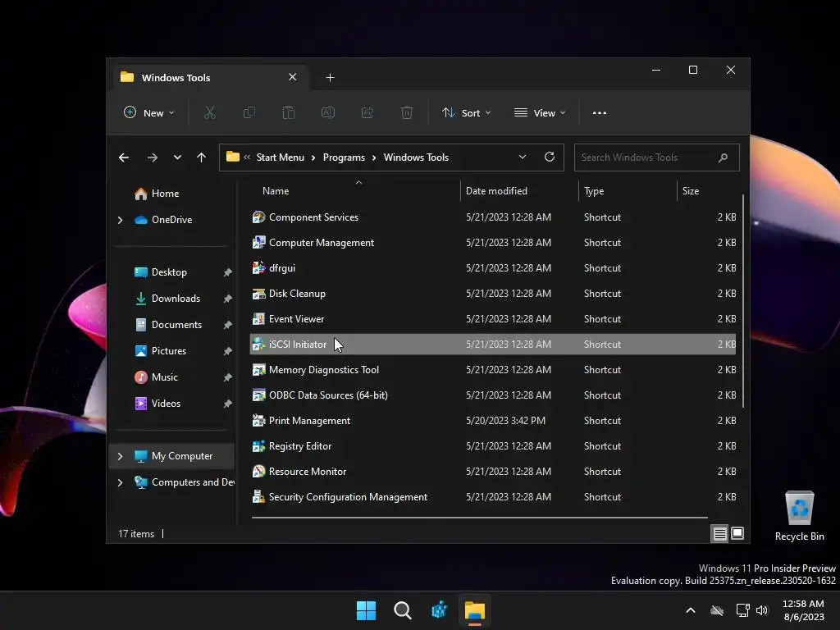The height and width of the screenshot is (630, 840).
Task: Click the vertical scrollbar of file list
Action: click(743, 300)
